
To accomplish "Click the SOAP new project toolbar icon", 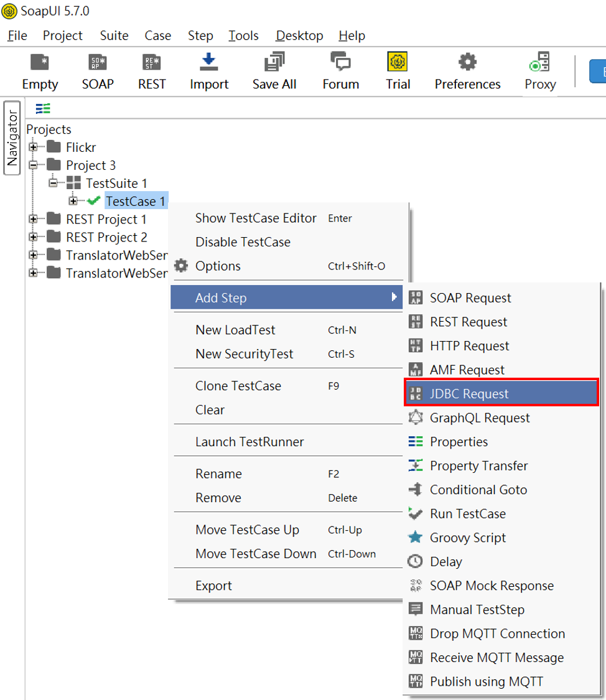I will 98,62.
